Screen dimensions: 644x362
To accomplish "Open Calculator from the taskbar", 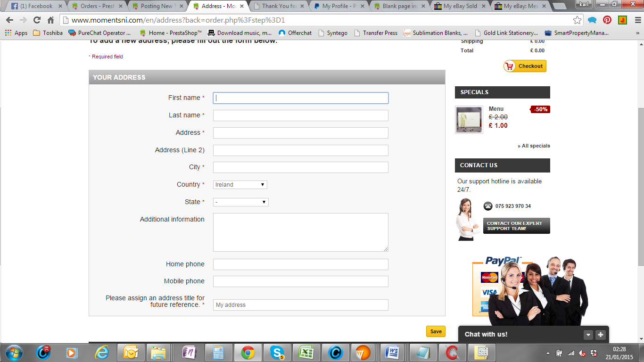I will tap(218, 353).
